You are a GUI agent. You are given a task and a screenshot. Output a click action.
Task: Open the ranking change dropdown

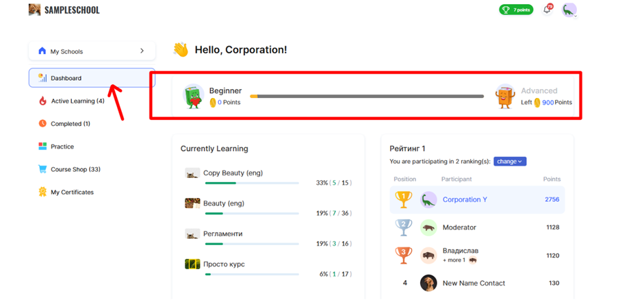pyautogui.click(x=510, y=162)
